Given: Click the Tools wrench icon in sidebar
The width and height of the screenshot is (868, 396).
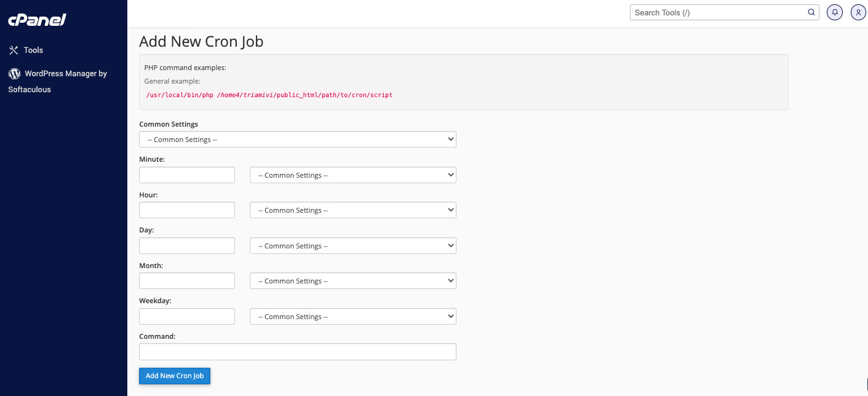Looking at the screenshot, I should click(14, 50).
